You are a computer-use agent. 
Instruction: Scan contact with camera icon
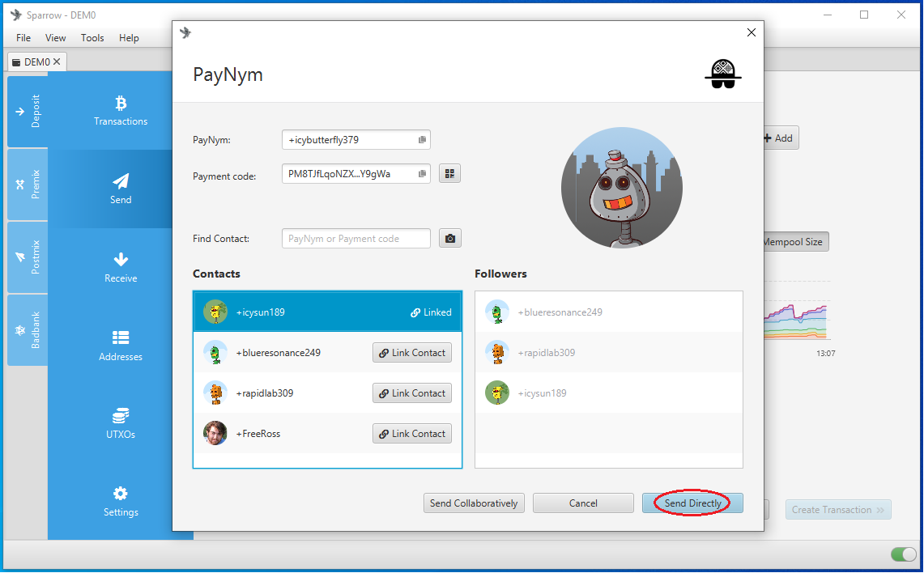(x=450, y=239)
